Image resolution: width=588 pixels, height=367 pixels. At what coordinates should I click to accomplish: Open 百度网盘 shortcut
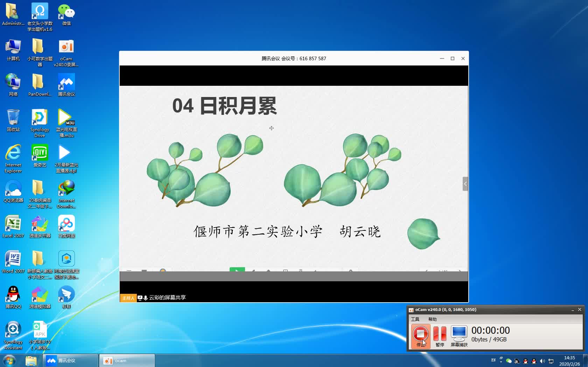click(x=66, y=227)
